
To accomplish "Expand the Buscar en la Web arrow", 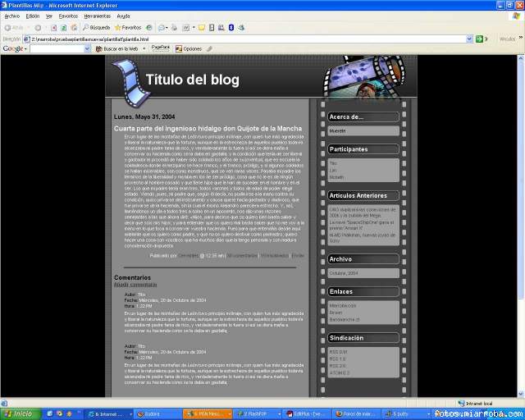I will pyautogui.click(x=144, y=49).
